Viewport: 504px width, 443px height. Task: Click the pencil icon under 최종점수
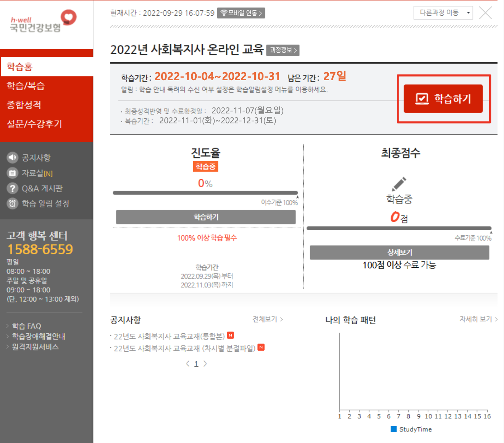pos(399,184)
